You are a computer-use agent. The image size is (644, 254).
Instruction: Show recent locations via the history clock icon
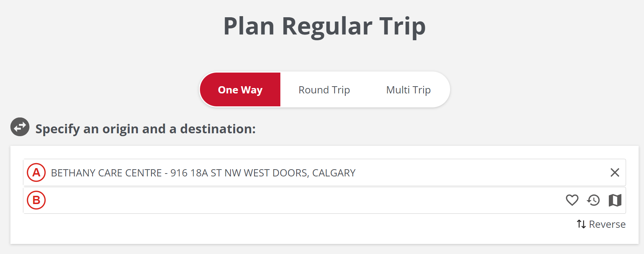[x=593, y=200]
